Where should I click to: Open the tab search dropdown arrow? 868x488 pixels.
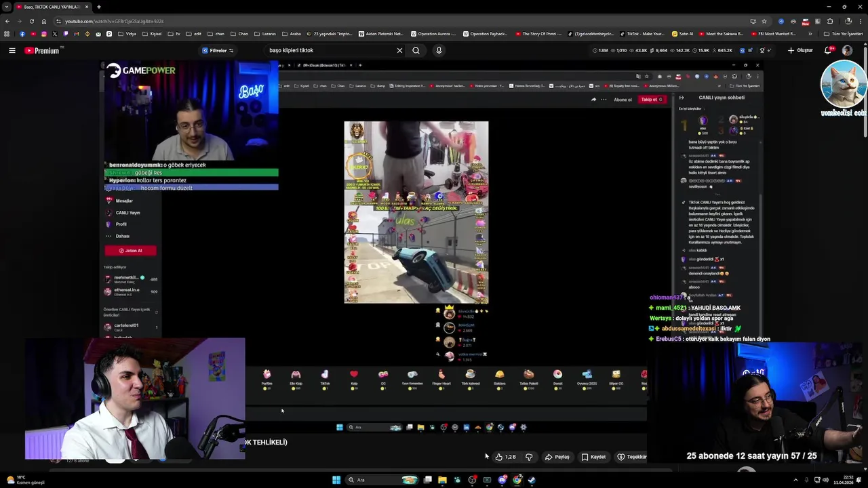pyautogui.click(x=7, y=7)
